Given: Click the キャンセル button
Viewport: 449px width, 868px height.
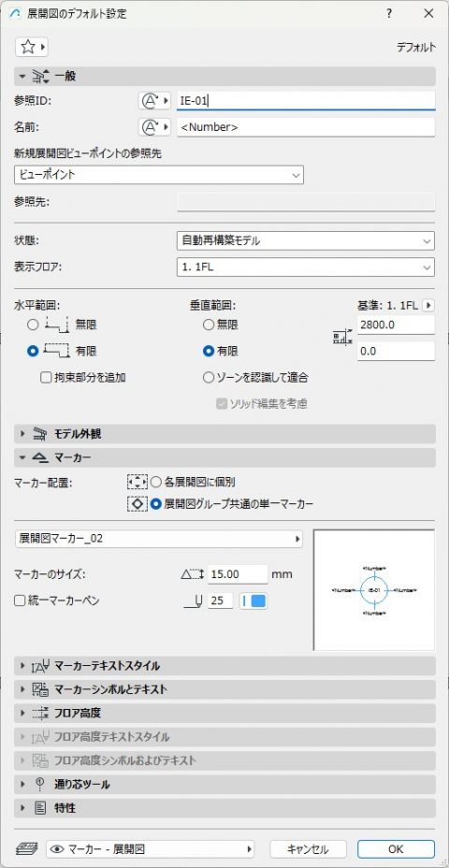Looking at the screenshot, I should tap(309, 849).
